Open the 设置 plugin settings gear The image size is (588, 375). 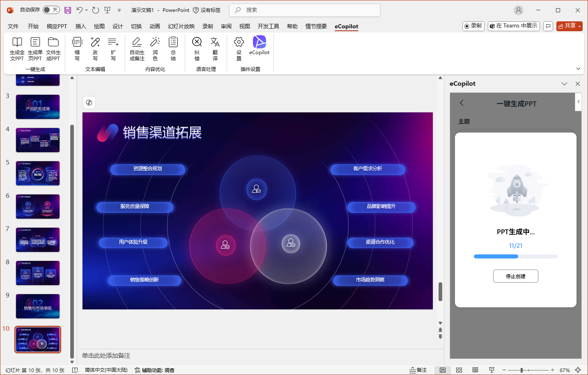(x=239, y=42)
